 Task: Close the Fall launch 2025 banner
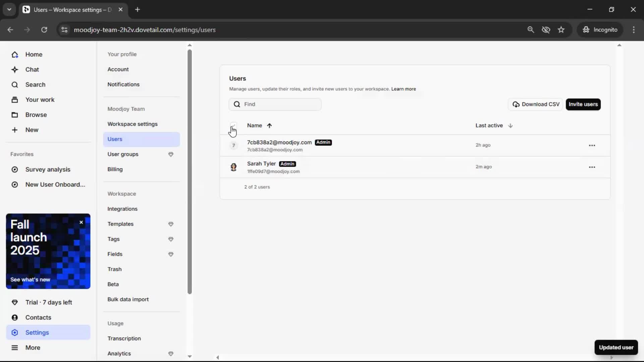click(x=81, y=222)
